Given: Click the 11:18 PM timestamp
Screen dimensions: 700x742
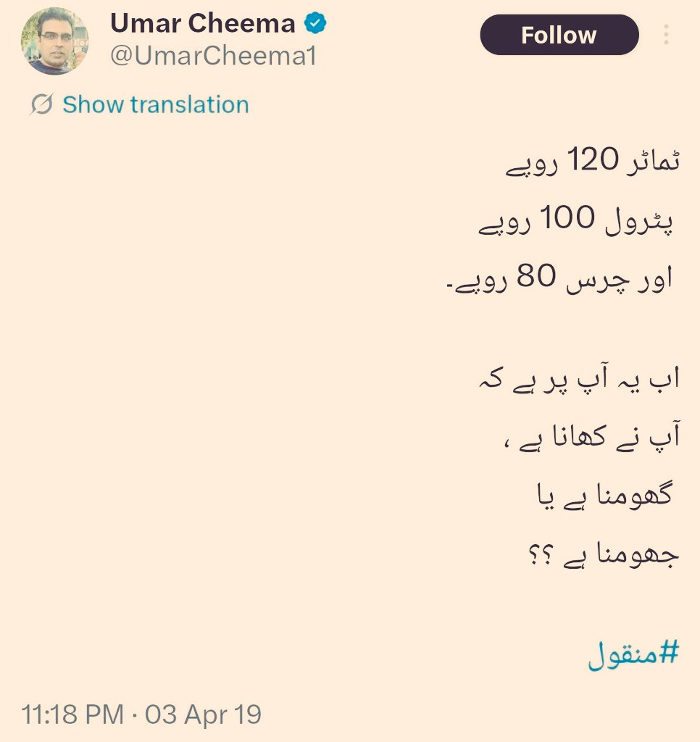Looking at the screenshot, I should tap(72, 714).
